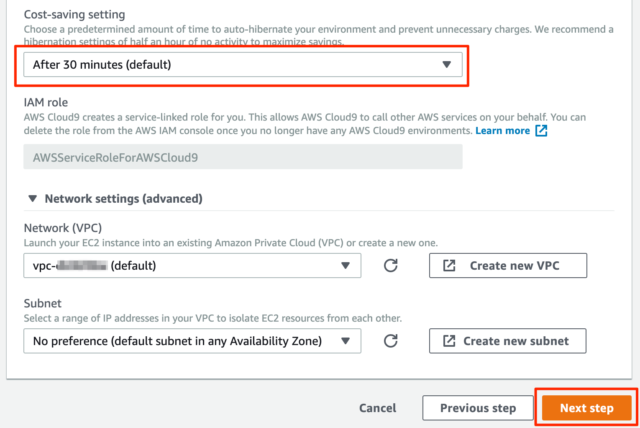The width and height of the screenshot is (640, 428).
Task: Proceed with the Next step button
Action: pyautogui.click(x=587, y=408)
